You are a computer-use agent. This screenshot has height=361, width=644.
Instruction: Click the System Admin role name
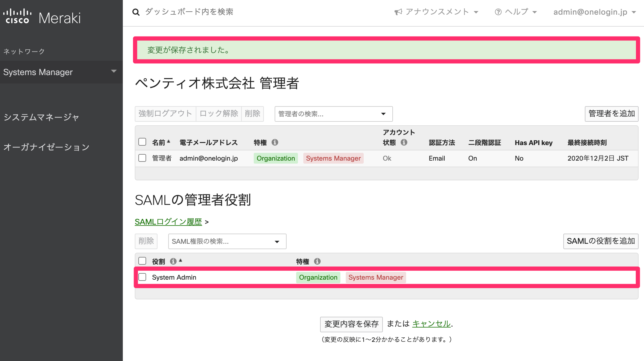(x=174, y=277)
